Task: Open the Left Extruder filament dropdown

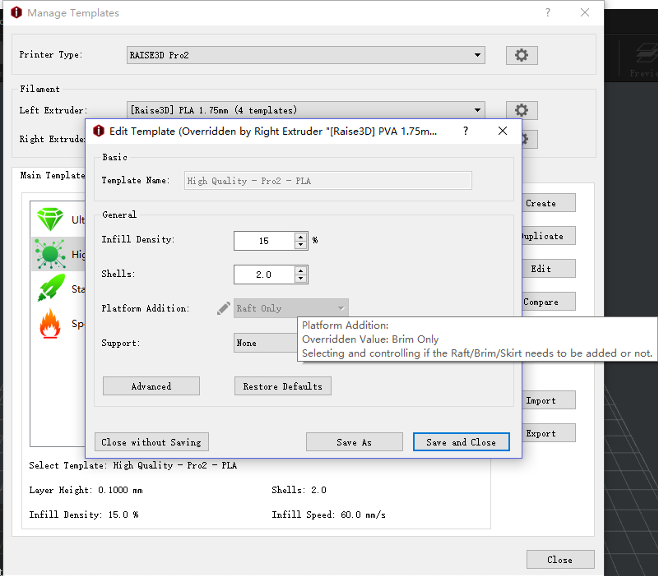Action: [x=306, y=110]
